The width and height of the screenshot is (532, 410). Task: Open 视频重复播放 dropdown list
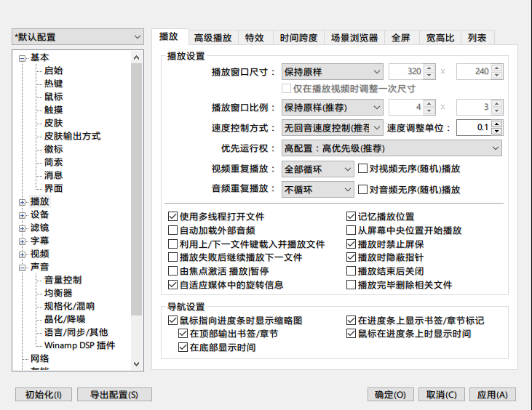(317, 169)
